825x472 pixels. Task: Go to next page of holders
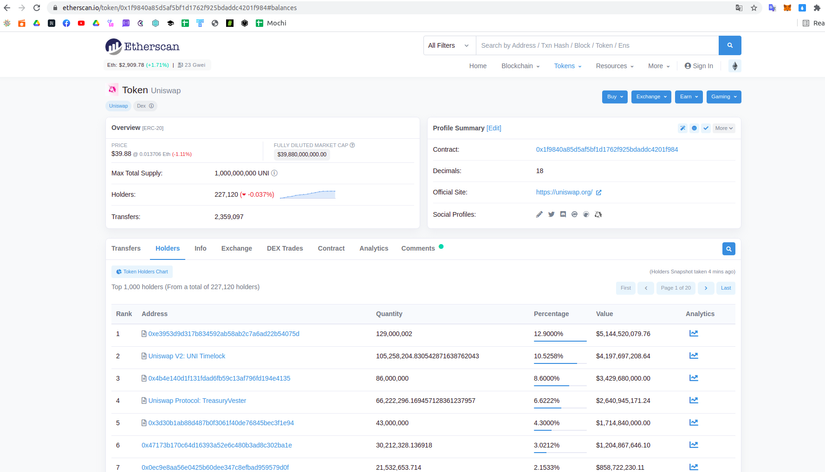706,288
